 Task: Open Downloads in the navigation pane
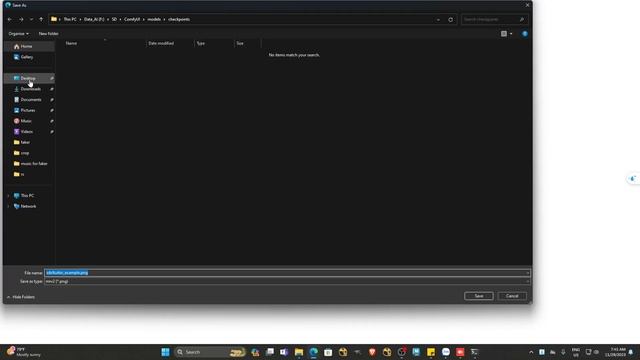click(31, 89)
